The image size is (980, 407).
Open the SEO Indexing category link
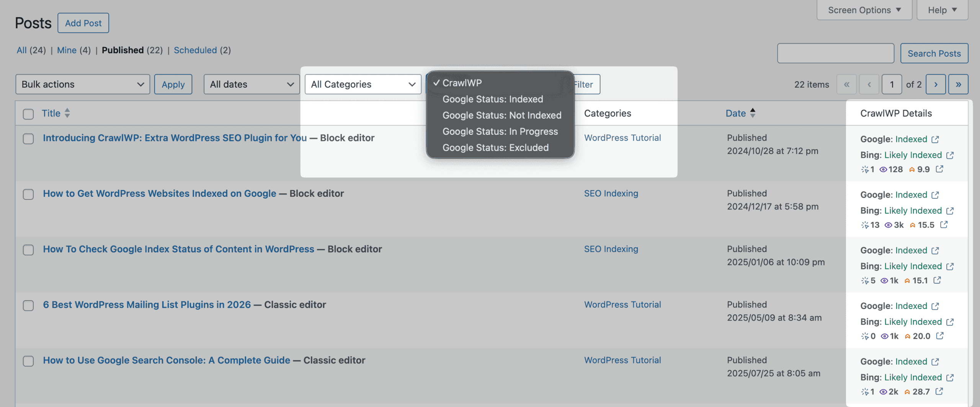(611, 193)
